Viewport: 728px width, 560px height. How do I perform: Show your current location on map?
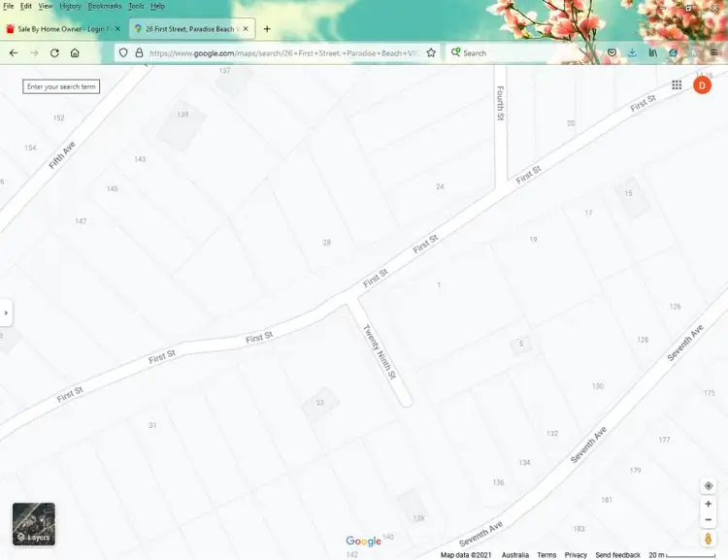click(x=709, y=485)
